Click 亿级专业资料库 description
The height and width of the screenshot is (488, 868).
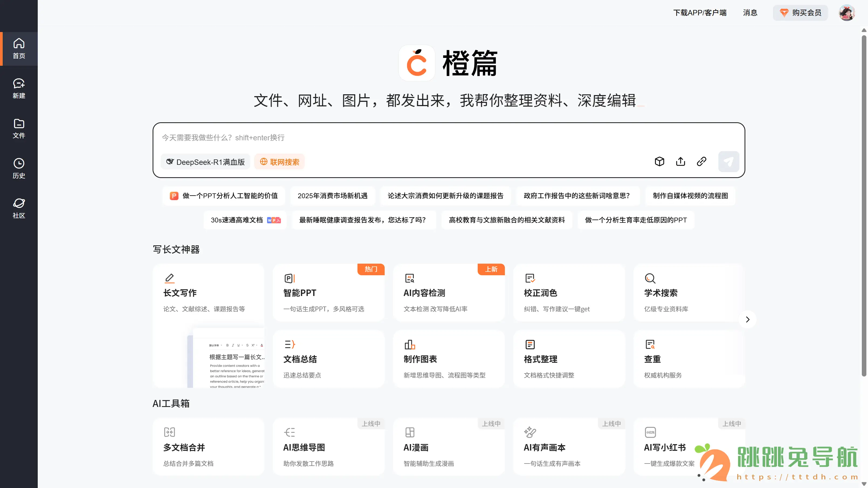[666, 309]
